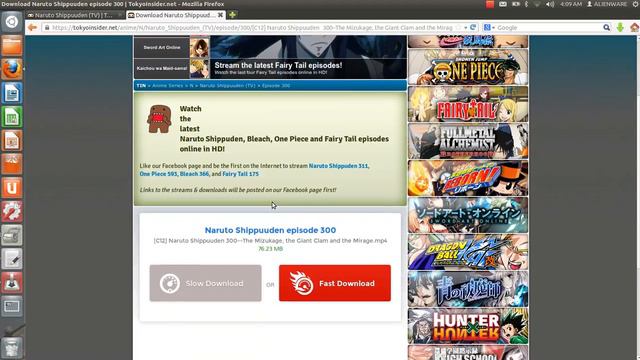Open the URL history dropdown arrow

[x=466, y=27]
